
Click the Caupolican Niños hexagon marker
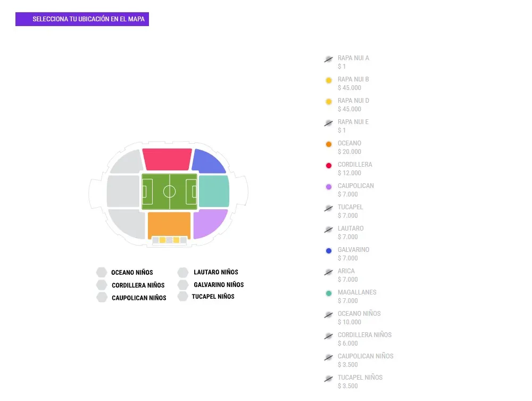(x=102, y=298)
